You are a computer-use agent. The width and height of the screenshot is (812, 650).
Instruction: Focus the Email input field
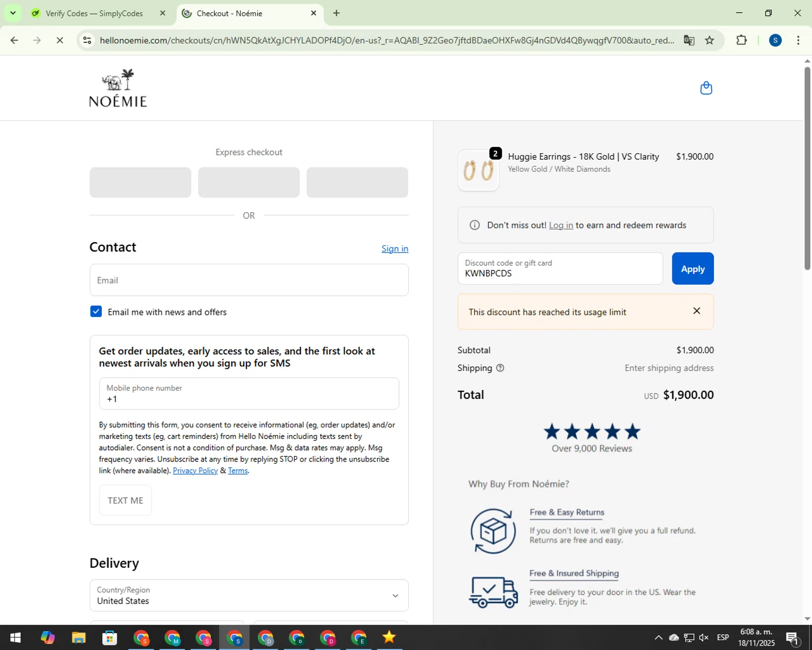(249, 280)
